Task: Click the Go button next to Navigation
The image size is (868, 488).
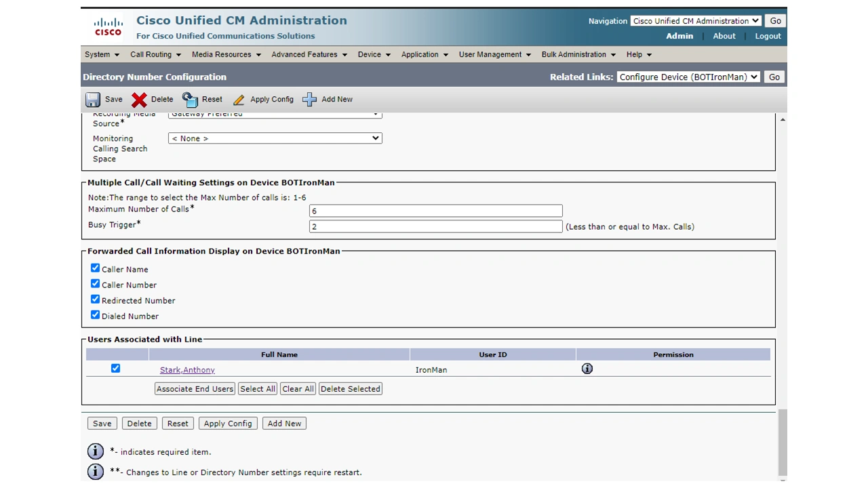Action: [x=775, y=21]
